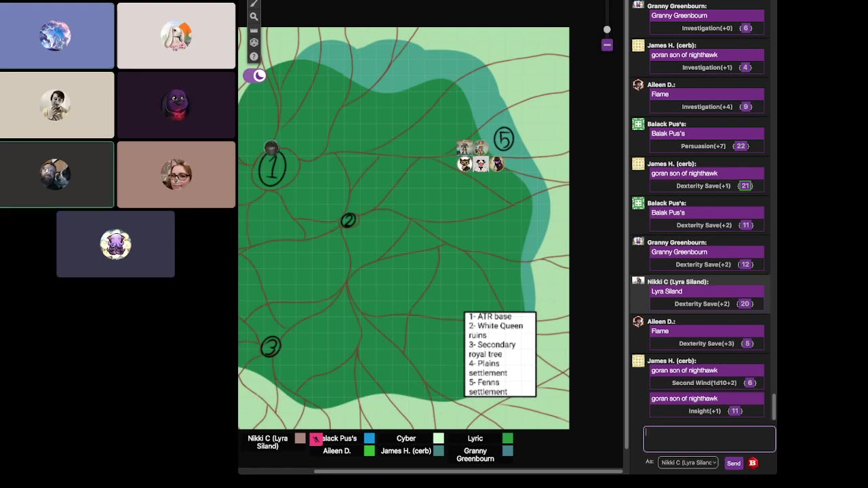
Task: Click Lyra Siland Dexterity Save result 20
Action: 745,304
